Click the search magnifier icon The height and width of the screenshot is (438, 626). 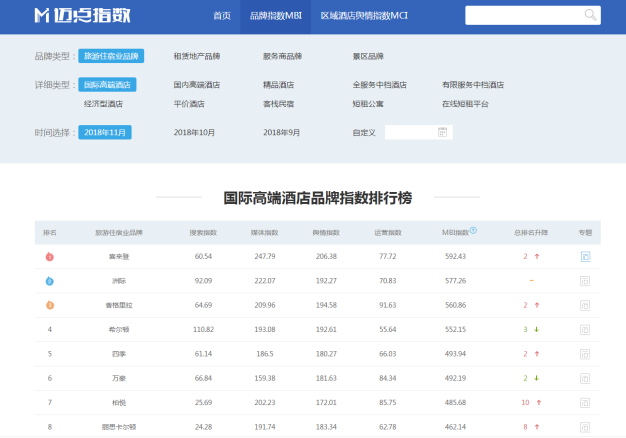click(590, 15)
